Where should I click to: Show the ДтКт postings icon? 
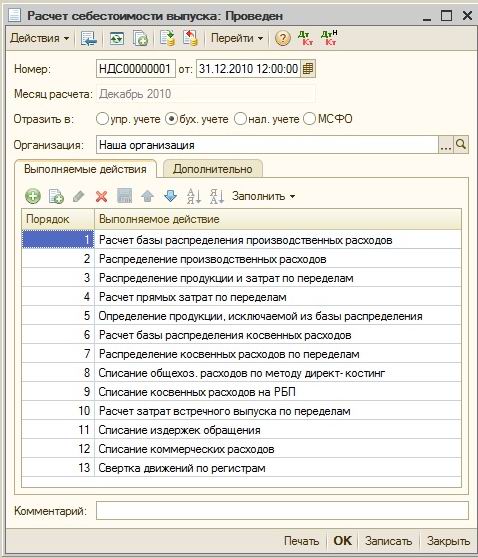(305, 38)
